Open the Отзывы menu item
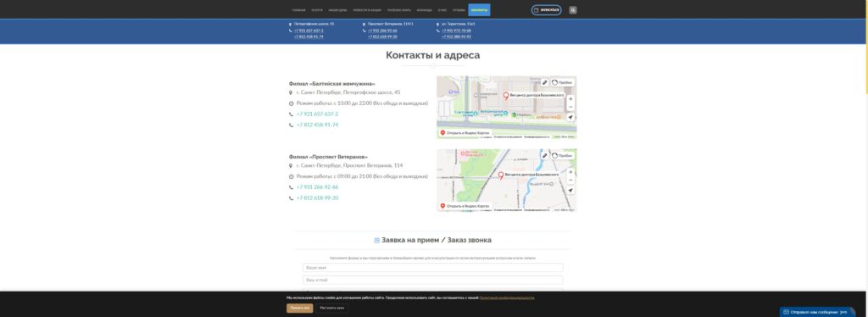This screenshot has width=868, height=317. pyautogui.click(x=459, y=10)
